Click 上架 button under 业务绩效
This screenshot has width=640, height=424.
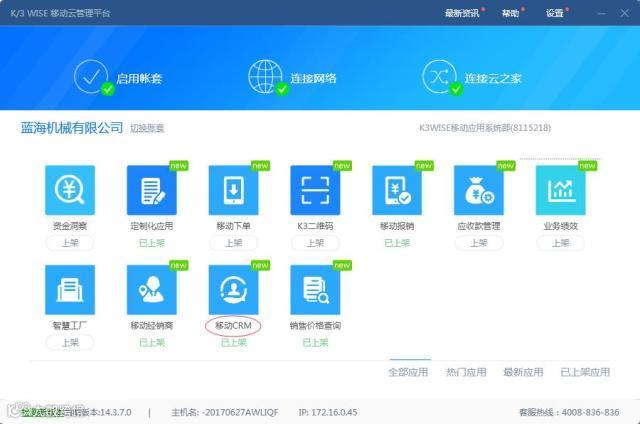click(x=560, y=243)
